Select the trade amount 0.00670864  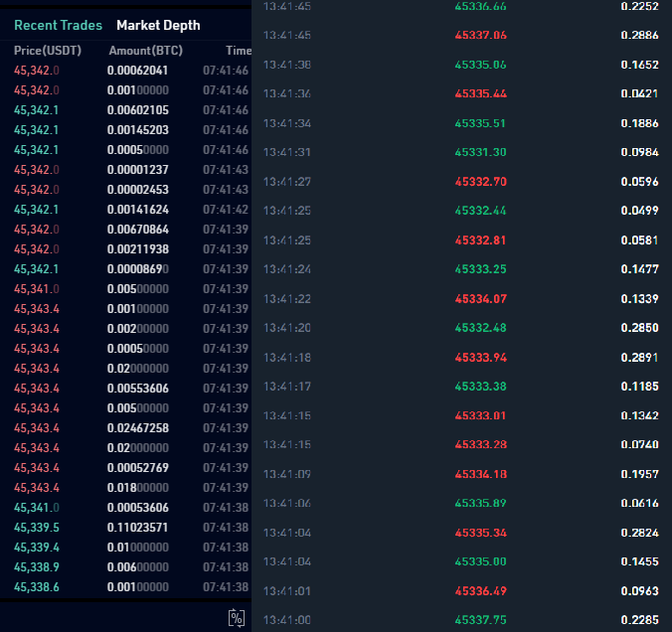[x=137, y=230]
